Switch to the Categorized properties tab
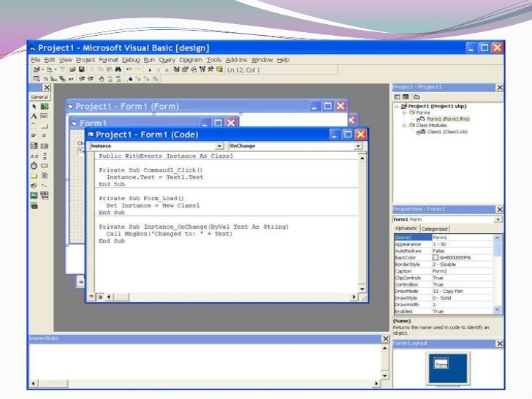The image size is (532, 399). [x=435, y=229]
